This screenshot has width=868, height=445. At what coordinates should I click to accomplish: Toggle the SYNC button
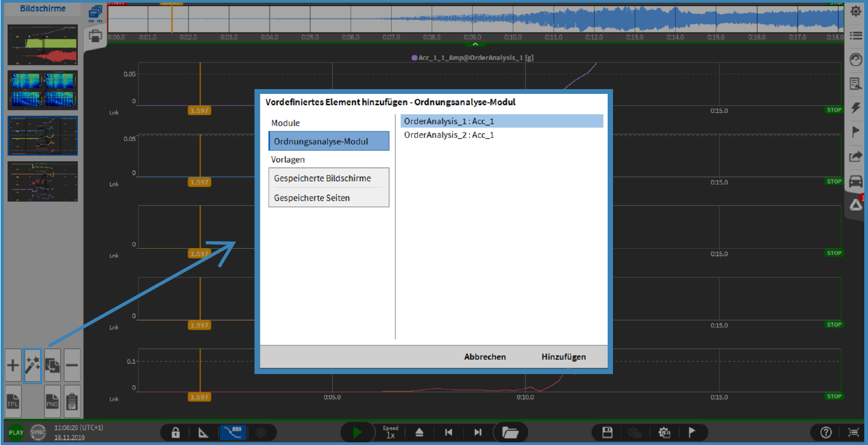tap(38, 432)
